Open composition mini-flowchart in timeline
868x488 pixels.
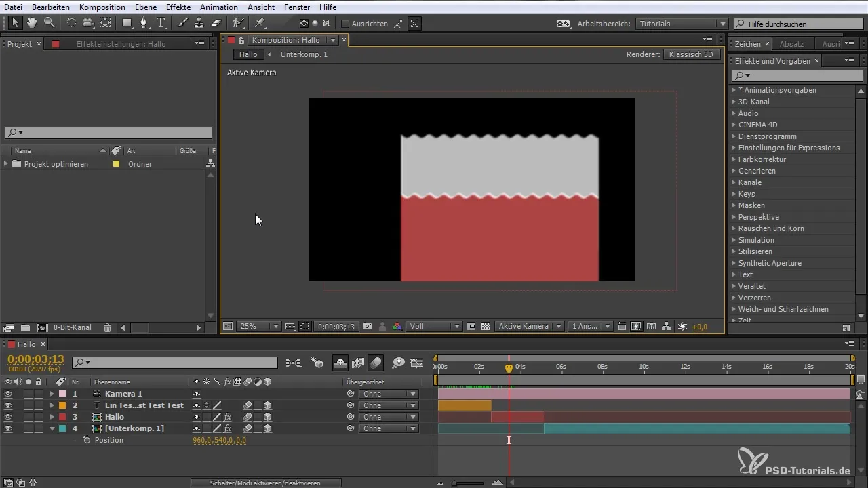[294, 363]
